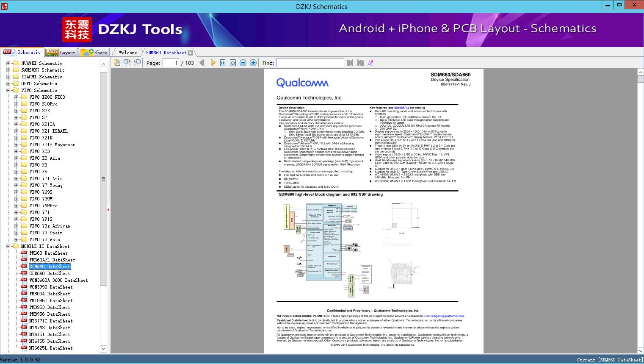This screenshot has width=644, height=364.
Task: Open PM8956 DataSheet
Action: [x=50, y=314]
